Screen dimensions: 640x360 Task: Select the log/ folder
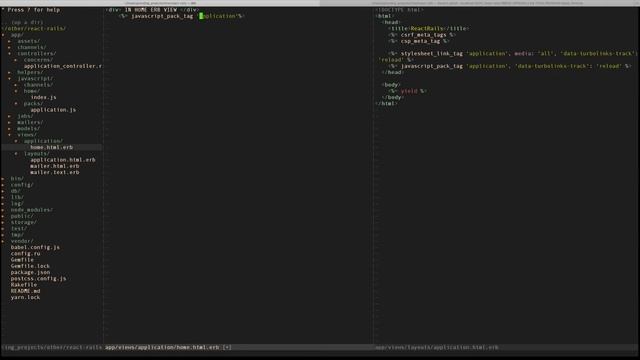[x=17, y=204]
